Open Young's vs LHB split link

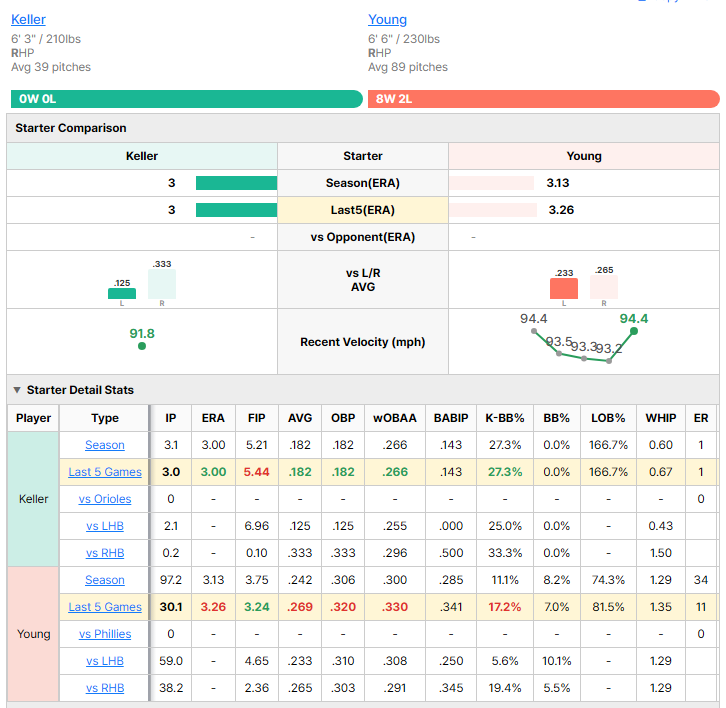(x=105, y=661)
